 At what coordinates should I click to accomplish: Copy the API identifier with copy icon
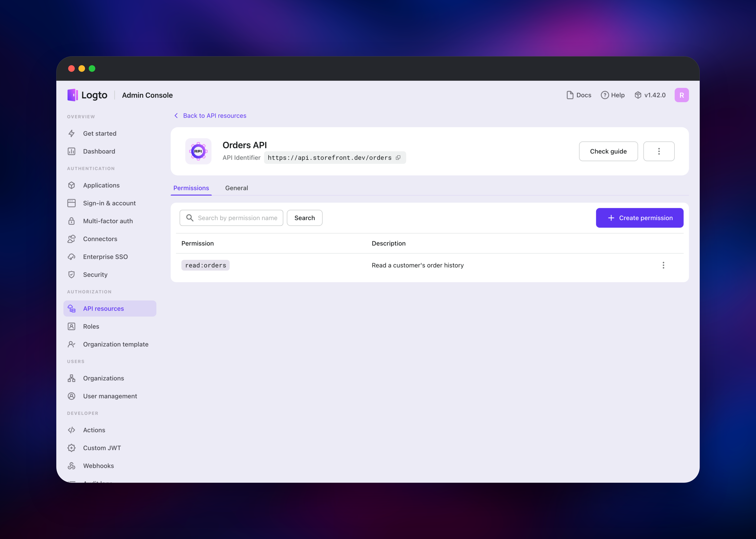398,158
